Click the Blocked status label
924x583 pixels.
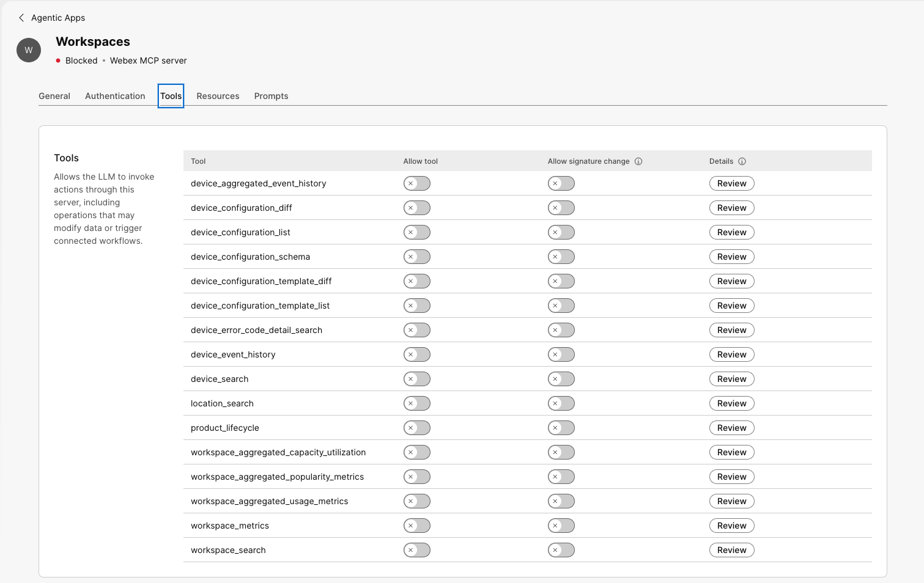pyautogui.click(x=81, y=61)
